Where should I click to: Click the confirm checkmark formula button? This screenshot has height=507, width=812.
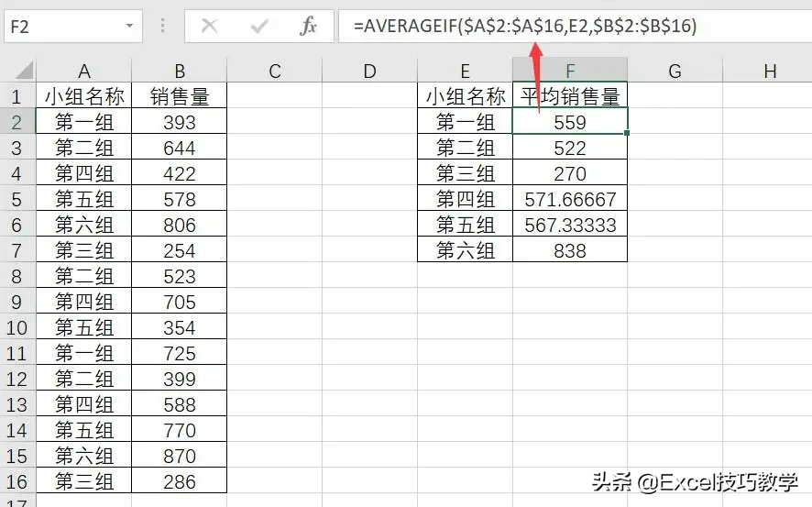click(x=258, y=26)
